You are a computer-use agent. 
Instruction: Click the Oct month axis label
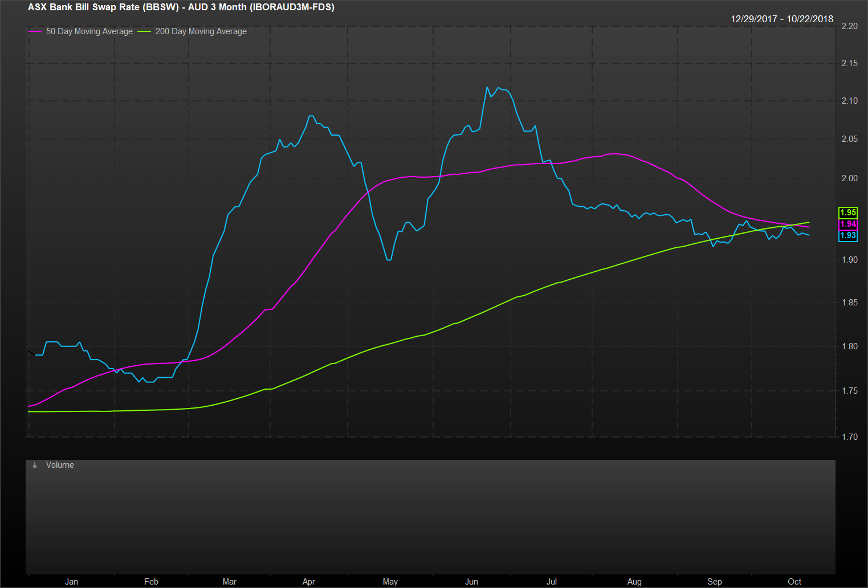point(794,581)
